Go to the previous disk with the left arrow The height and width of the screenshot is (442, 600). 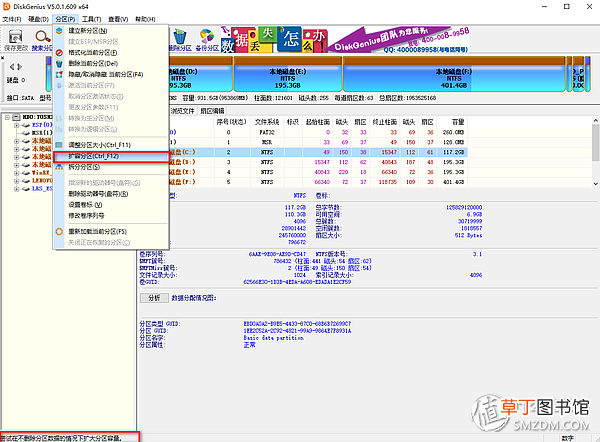click(x=12, y=67)
